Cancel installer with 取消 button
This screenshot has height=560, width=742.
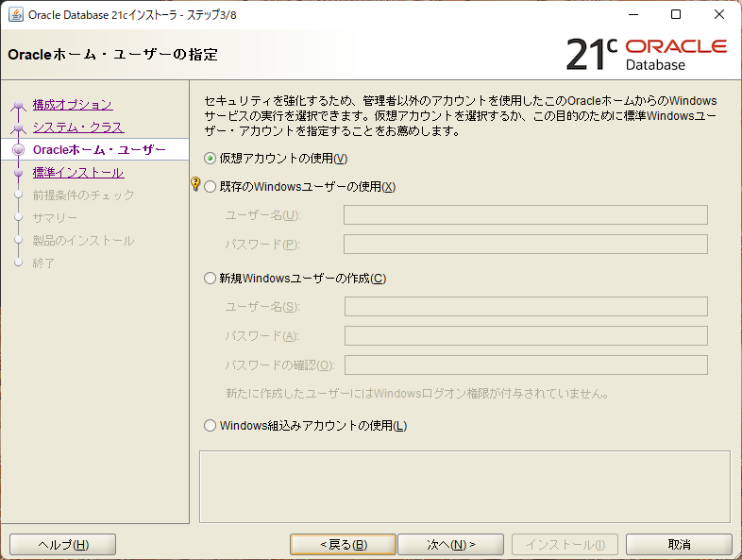pyautogui.click(x=679, y=545)
